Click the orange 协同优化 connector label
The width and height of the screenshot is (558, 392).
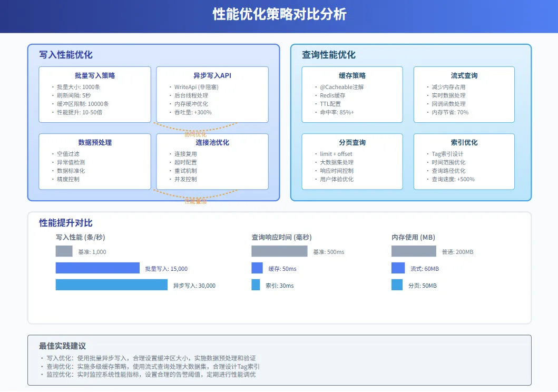(195, 134)
